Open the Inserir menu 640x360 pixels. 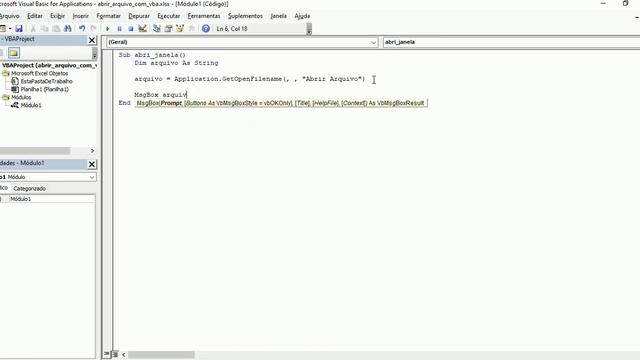pyautogui.click(x=80, y=16)
